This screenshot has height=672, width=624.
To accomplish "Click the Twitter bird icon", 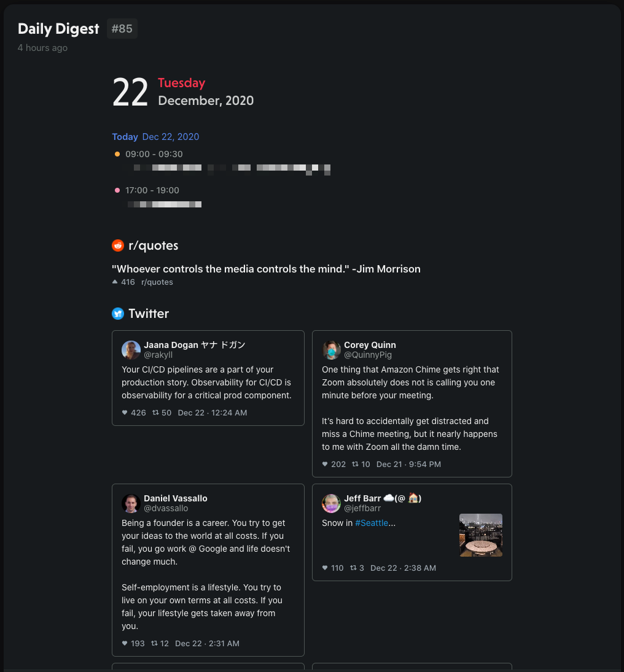I will (118, 314).
